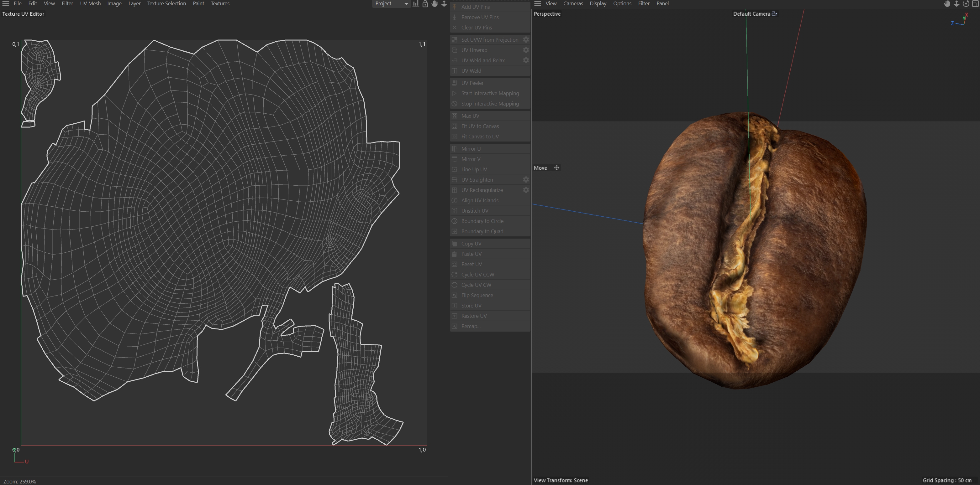980x485 pixels.
Task: Click the histogram bars icon beside Project dropdown
Action: [416, 4]
